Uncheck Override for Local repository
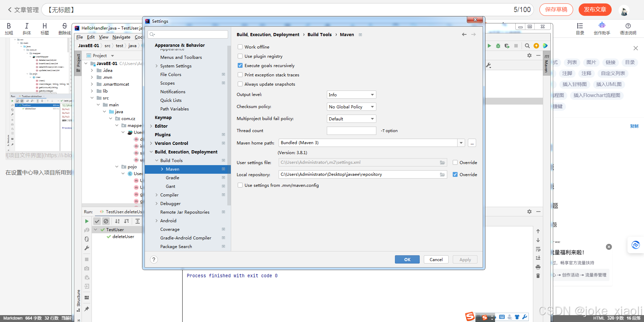The height and width of the screenshot is (322, 644). (455, 174)
